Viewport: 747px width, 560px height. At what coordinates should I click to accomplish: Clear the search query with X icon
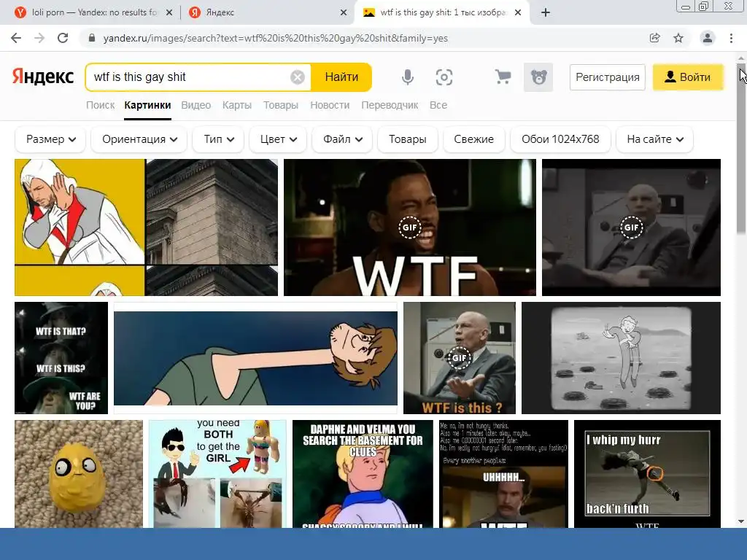coord(298,77)
